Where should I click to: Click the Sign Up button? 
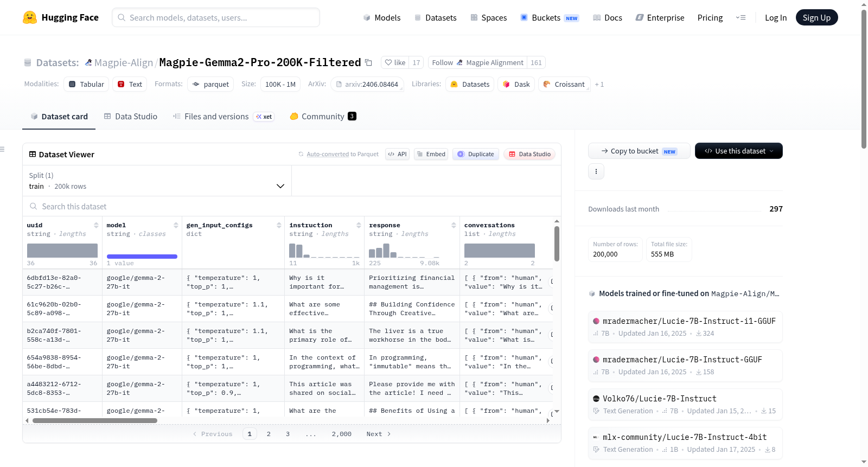(816, 17)
